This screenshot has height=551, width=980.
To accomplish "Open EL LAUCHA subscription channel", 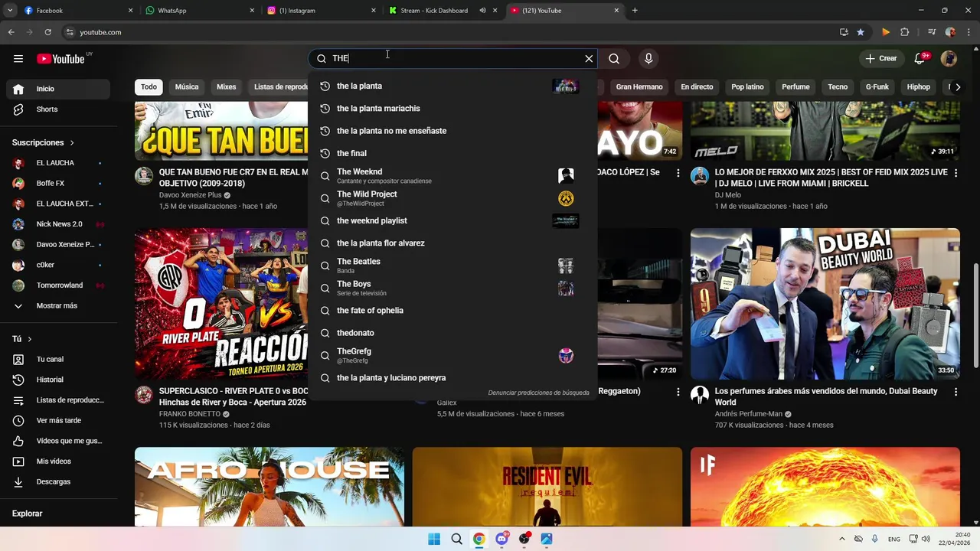I will 58,163.
